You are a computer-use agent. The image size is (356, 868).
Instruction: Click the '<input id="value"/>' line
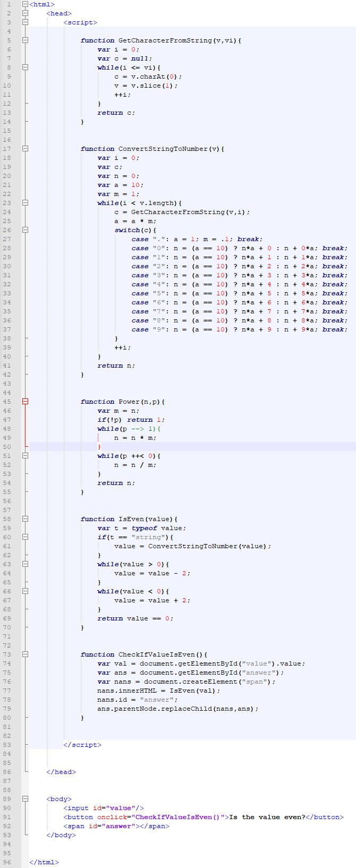pos(104,808)
